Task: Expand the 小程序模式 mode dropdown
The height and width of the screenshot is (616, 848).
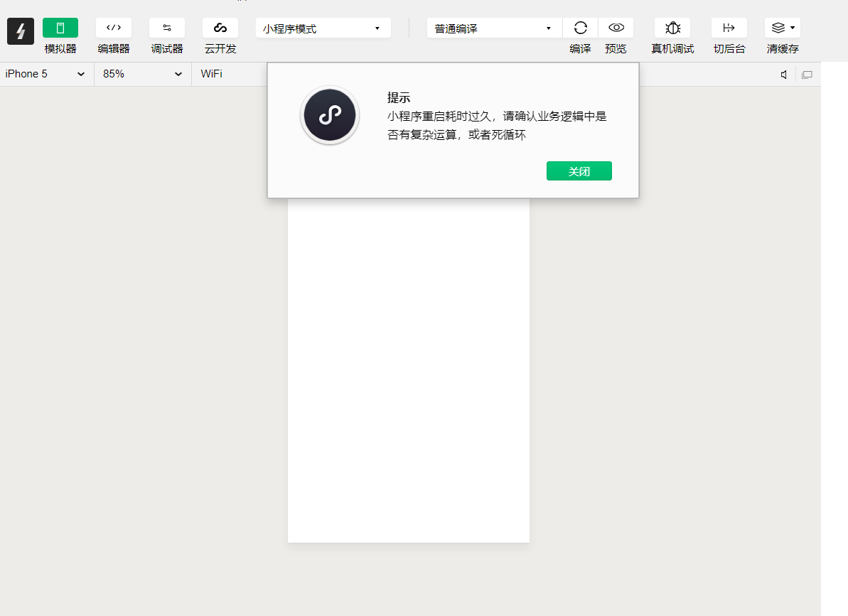Action: [323, 28]
